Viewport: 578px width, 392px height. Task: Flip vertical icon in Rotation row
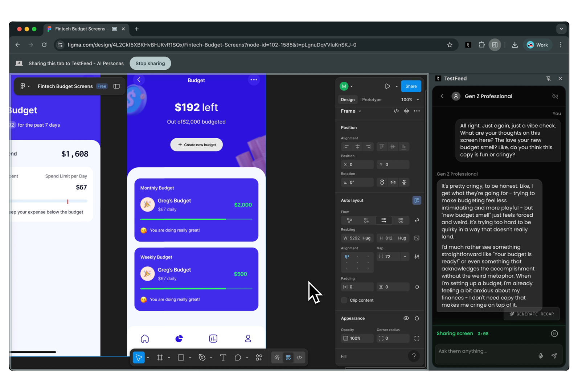[x=404, y=182]
